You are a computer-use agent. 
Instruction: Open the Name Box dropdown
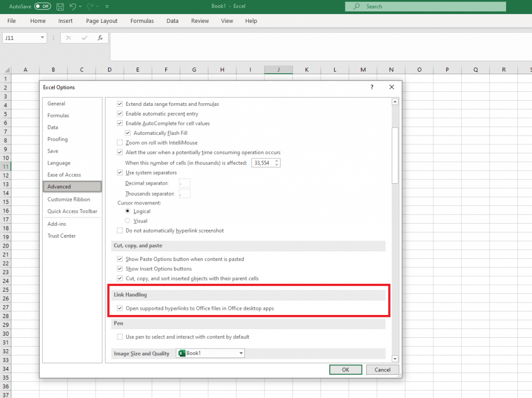43,37
